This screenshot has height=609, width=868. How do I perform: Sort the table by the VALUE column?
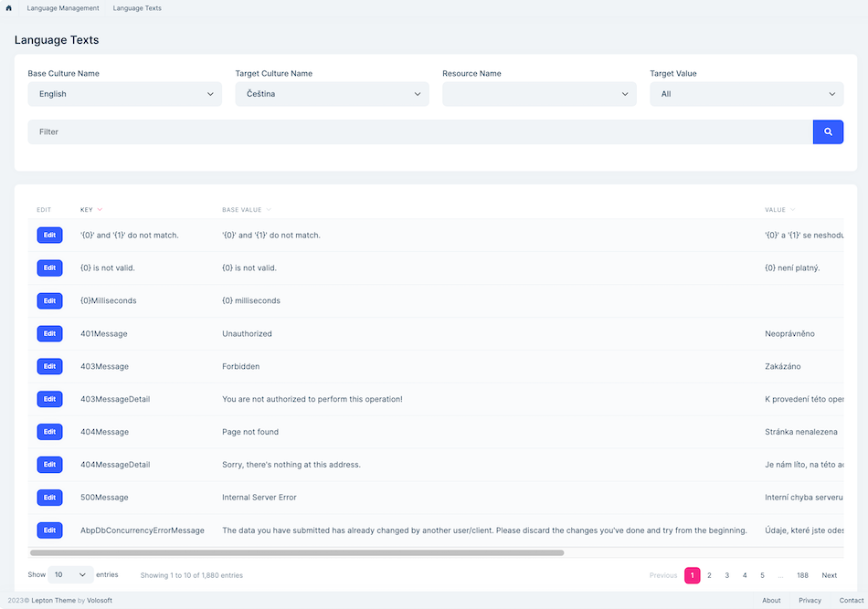point(778,209)
